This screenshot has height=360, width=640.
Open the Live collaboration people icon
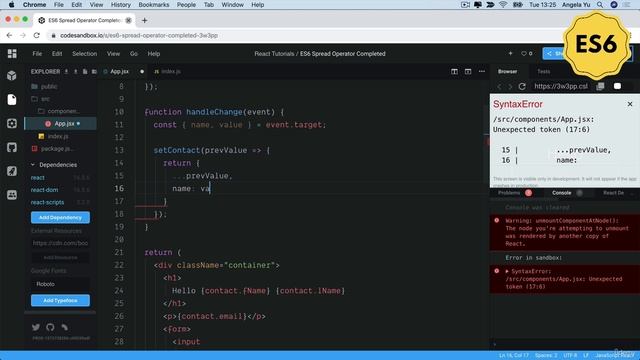pos(12,195)
